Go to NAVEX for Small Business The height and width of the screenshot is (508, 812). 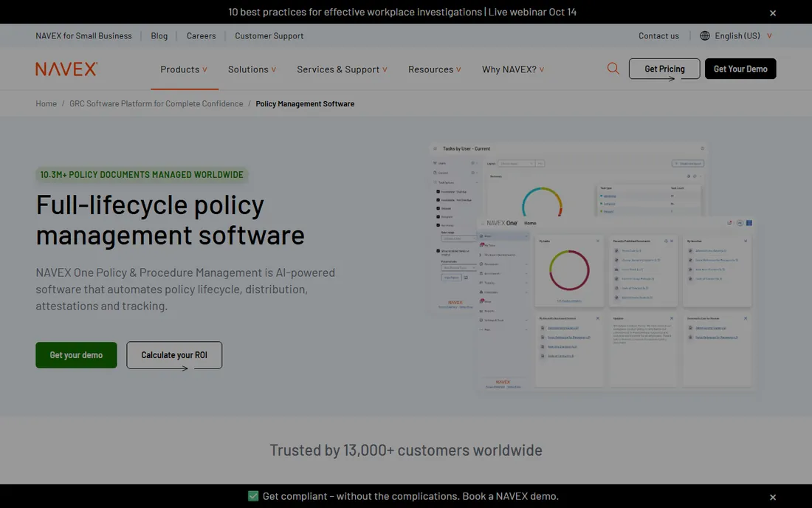pos(84,35)
